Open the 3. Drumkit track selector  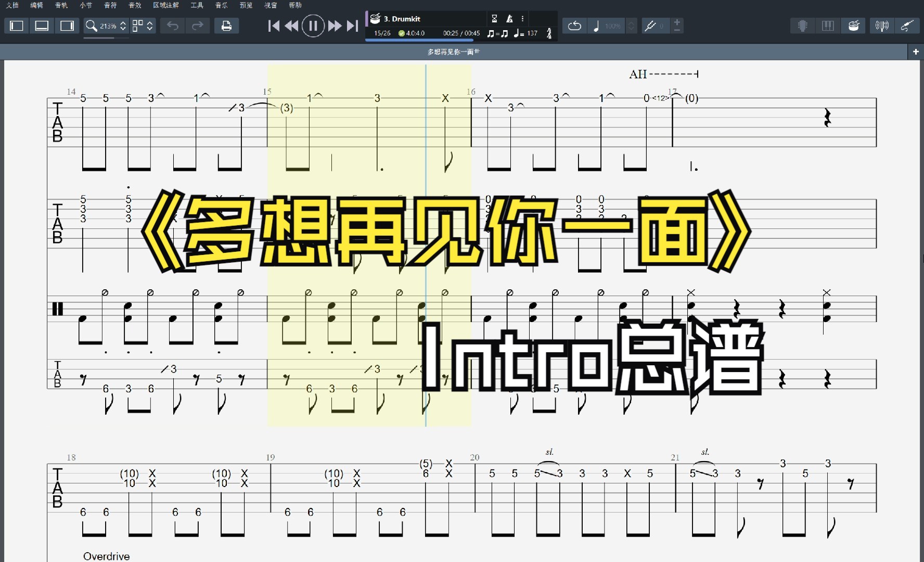click(402, 19)
